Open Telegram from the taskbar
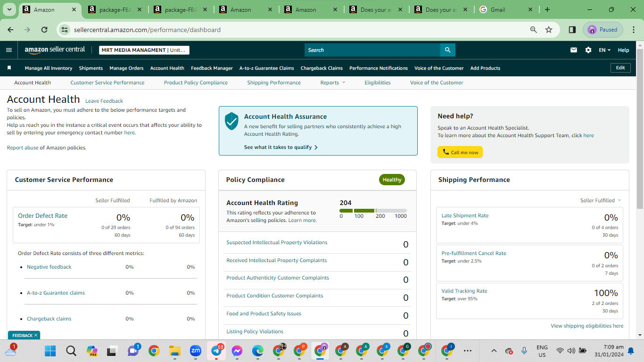Viewport: 644px width, 362px height. pos(216,351)
